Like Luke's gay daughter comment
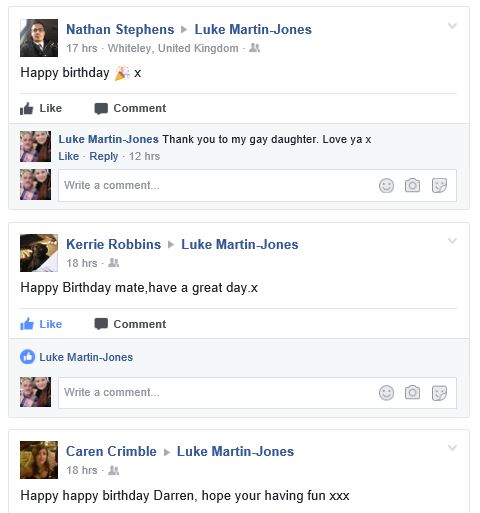 click(x=69, y=156)
